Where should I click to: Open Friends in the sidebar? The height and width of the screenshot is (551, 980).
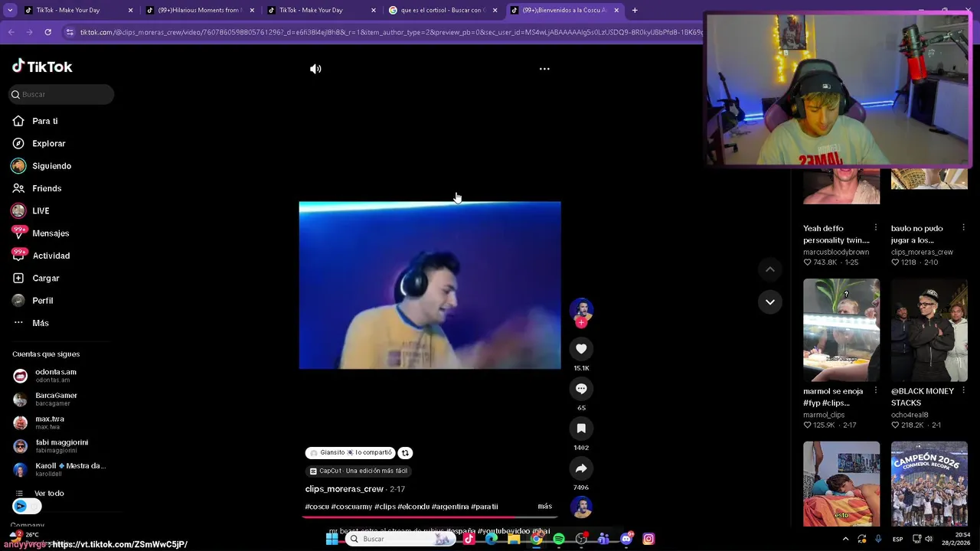click(47, 188)
